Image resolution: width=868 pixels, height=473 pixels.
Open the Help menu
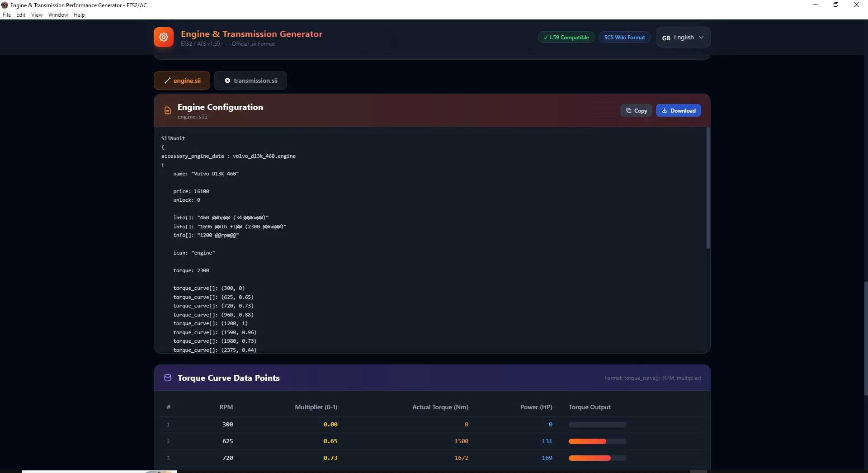[x=79, y=15]
